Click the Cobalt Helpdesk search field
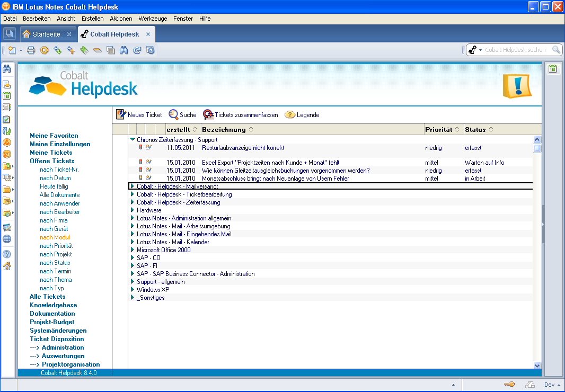 (515, 50)
